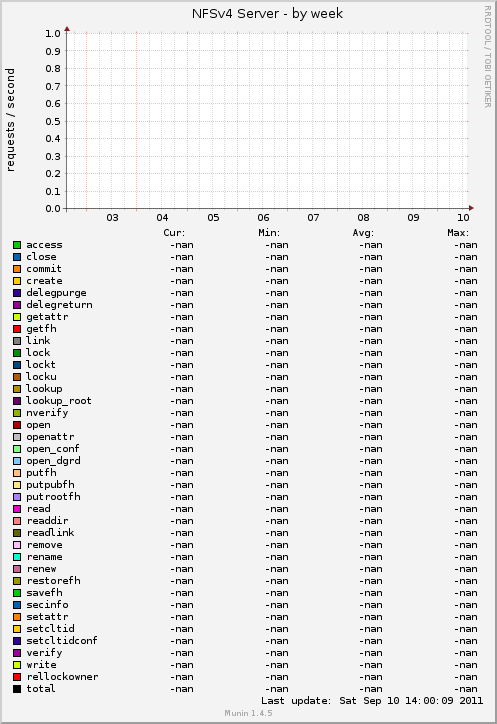The height and width of the screenshot is (724, 497).
Task: Click the savefh legend label
Action: click(x=44, y=593)
